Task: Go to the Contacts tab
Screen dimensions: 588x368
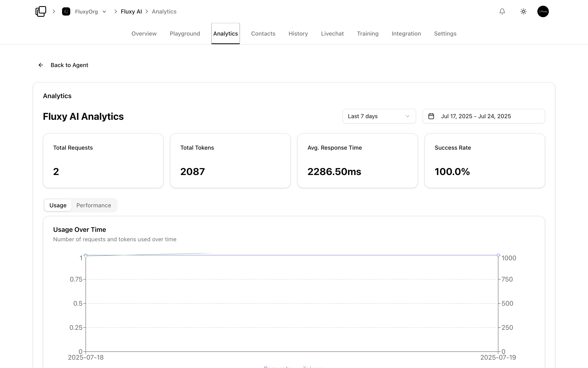Action: pyautogui.click(x=263, y=34)
